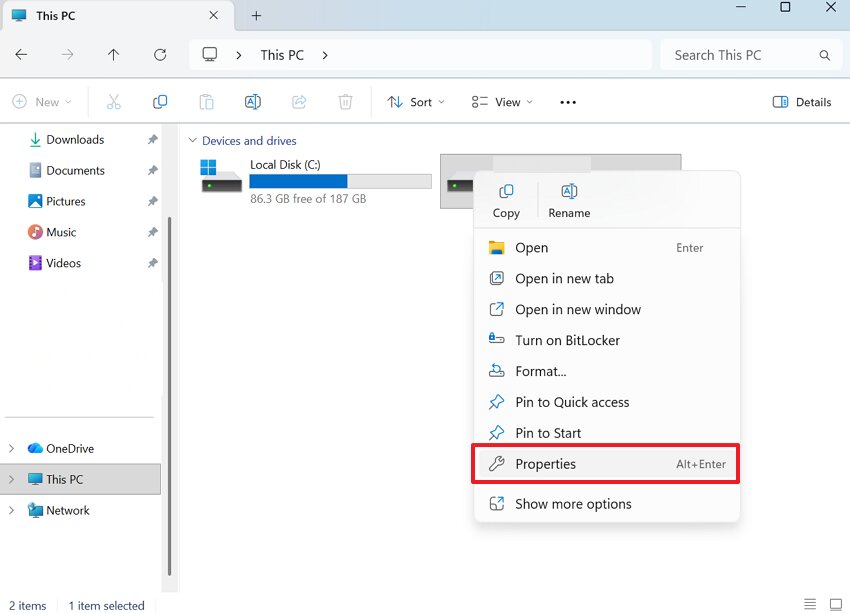Open the Sort dropdown
The image size is (850, 613).
414,101
